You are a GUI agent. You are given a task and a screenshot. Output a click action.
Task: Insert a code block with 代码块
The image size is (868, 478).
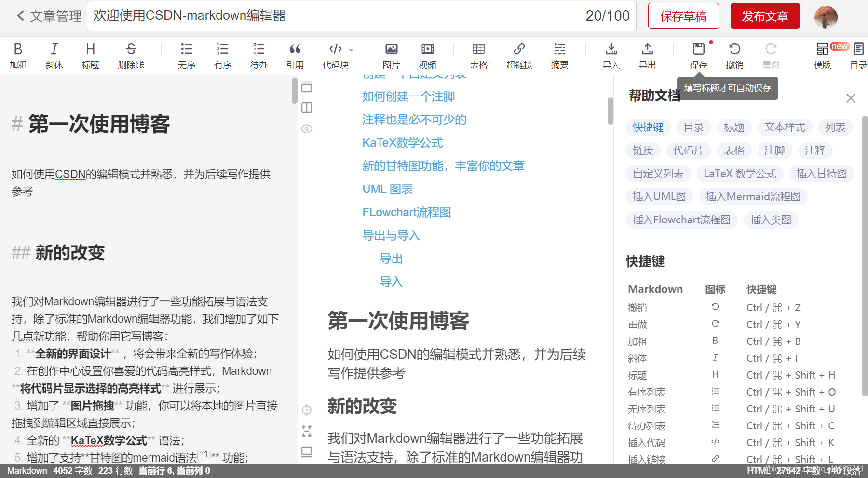pos(335,55)
